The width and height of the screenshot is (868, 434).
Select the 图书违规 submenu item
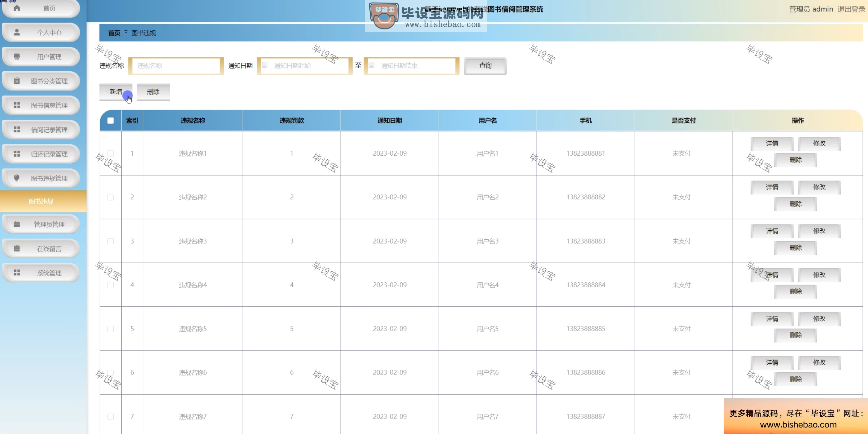tap(43, 201)
